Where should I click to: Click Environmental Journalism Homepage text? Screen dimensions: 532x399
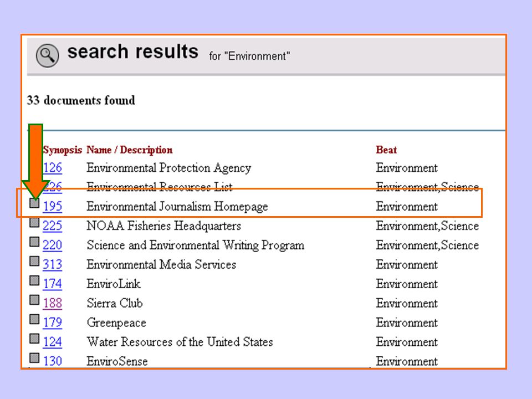click(177, 207)
